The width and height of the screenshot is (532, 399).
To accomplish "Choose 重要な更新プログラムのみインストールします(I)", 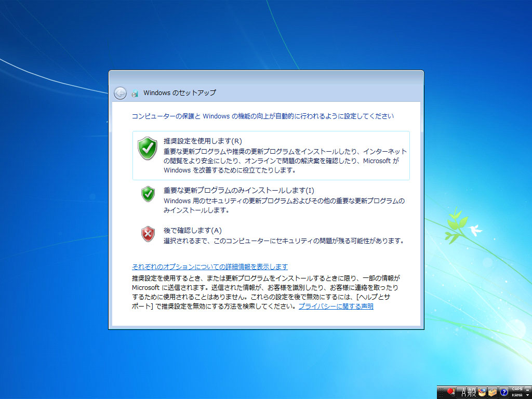I will [x=239, y=190].
